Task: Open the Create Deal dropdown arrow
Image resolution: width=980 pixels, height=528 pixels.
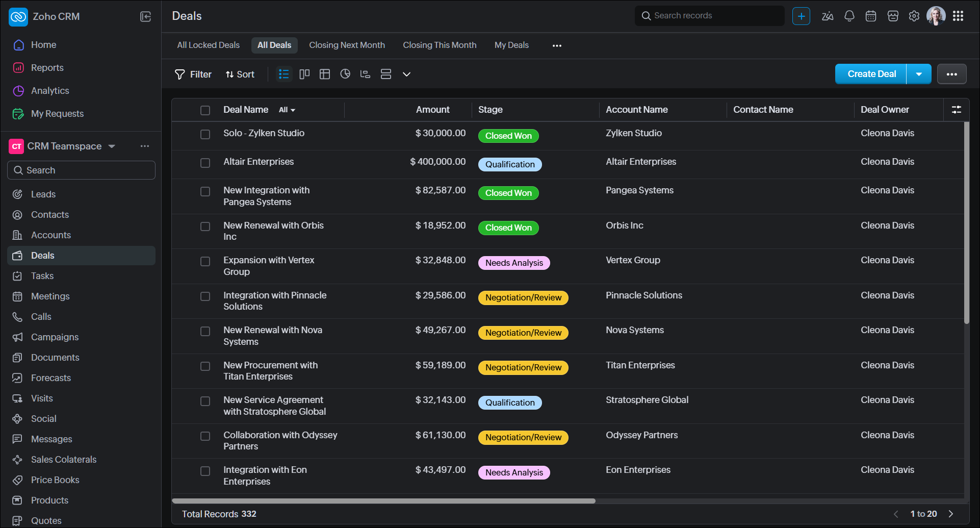Action: (x=919, y=74)
